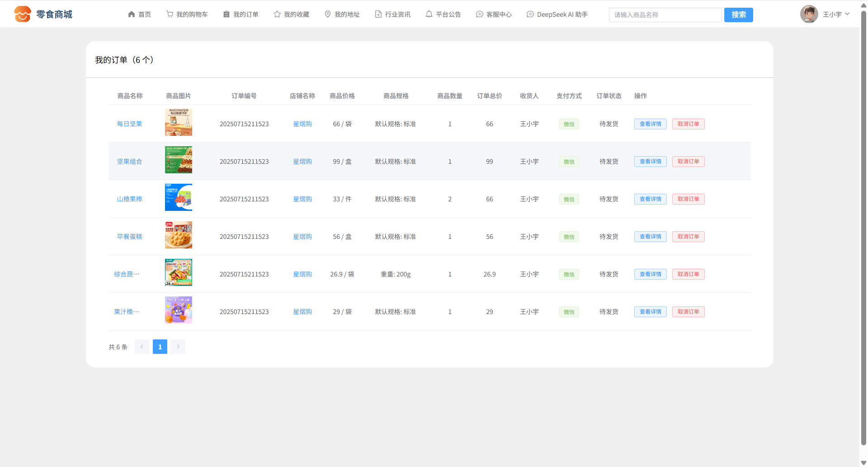This screenshot has width=868, height=467.
Task: Open the shopping cart icon 我的购物车
Action: click(x=170, y=14)
